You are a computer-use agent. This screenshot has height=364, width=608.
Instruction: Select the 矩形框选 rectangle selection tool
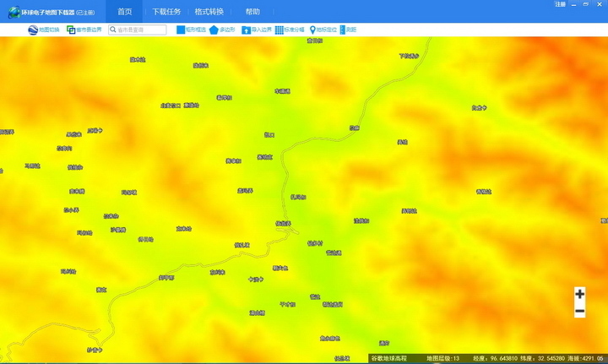[181, 30]
